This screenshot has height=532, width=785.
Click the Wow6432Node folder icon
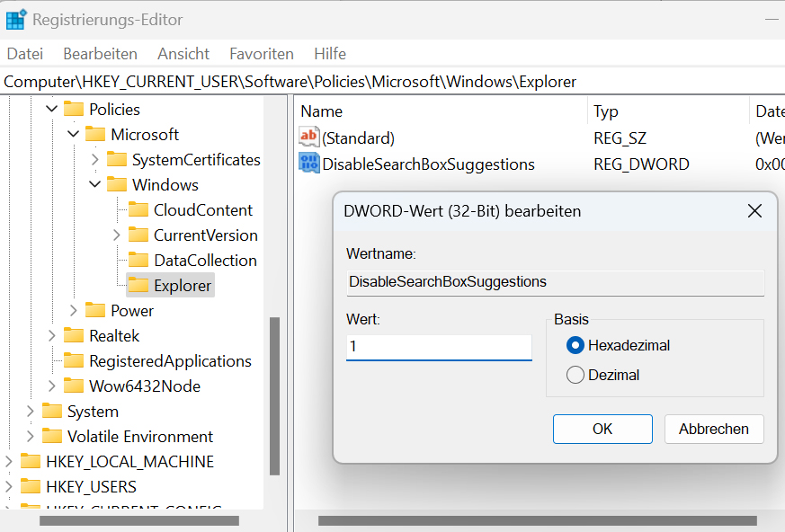(74, 386)
